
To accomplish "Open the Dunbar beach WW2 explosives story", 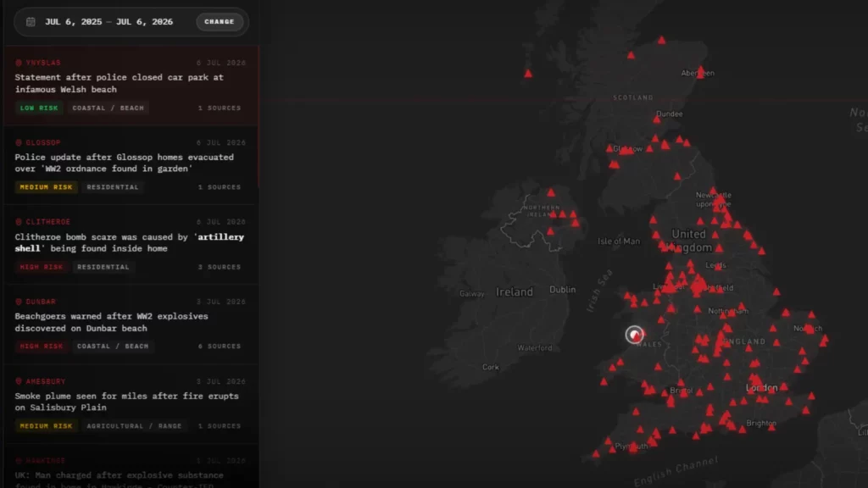I will (111, 322).
